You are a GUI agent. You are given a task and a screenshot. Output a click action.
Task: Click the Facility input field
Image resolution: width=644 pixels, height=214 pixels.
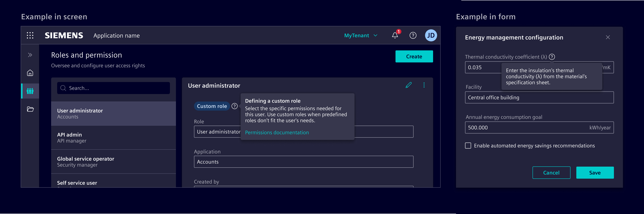(x=539, y=97)
